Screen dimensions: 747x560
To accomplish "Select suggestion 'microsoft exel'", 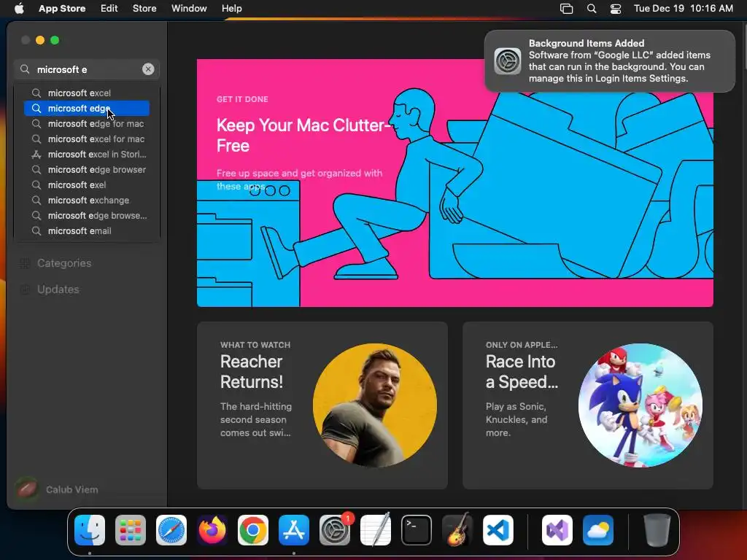I will tap(87, 184).
